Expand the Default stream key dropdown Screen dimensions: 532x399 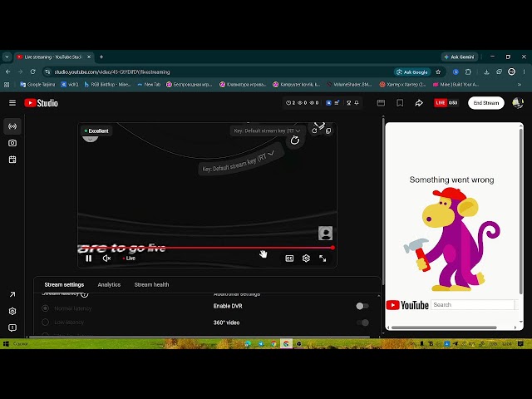coord(267,131)
